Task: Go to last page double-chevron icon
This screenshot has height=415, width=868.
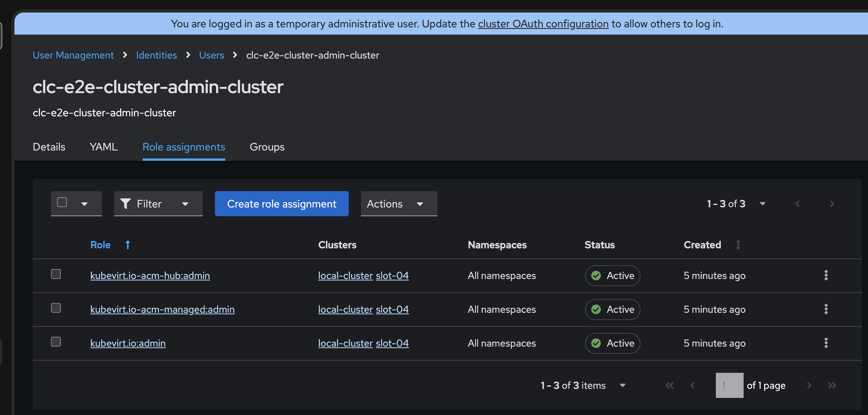Action: click(x=832, y=385)
